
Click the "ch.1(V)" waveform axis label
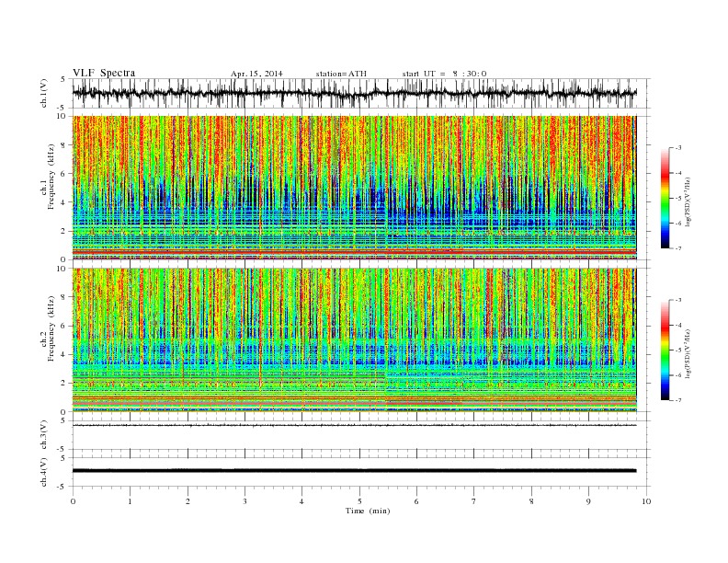pyautogui.click(x=44, y=93)
